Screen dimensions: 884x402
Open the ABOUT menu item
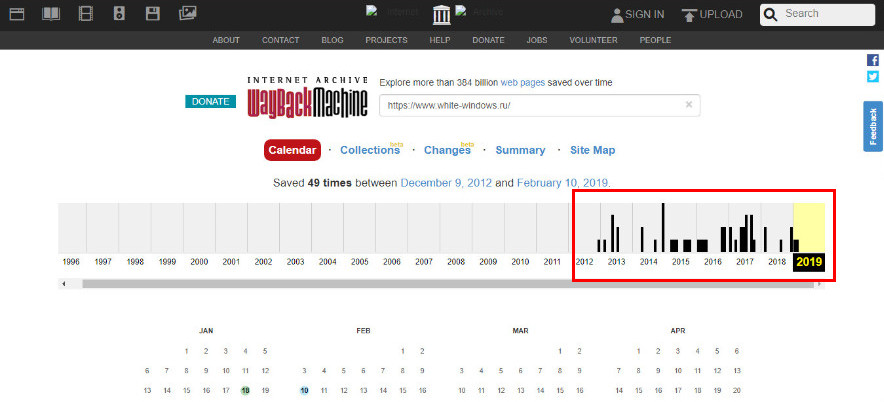click(x=226, y=40)
